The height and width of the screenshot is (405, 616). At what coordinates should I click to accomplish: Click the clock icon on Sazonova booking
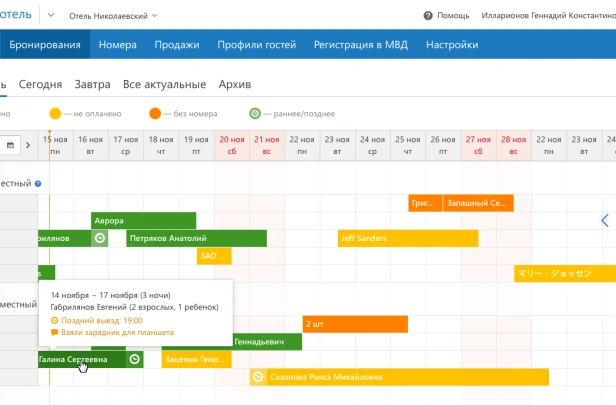click(x=258, y=377)
